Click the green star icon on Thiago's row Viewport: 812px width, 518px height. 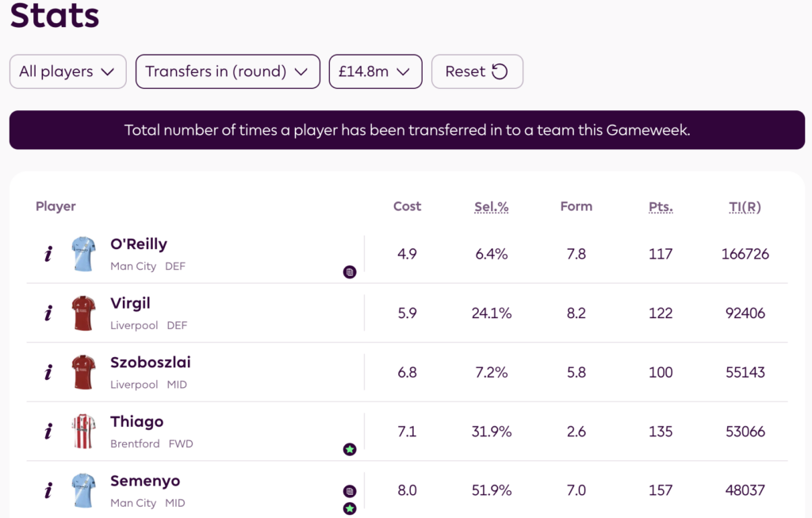click(x=350, y=450)
